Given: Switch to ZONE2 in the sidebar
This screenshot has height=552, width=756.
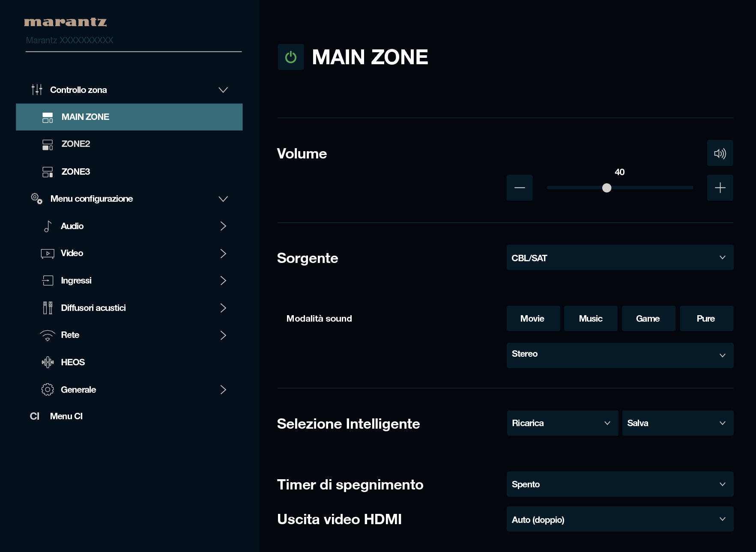Looking at the screenshot, I should pyautogui.click(x=76, y=144).
